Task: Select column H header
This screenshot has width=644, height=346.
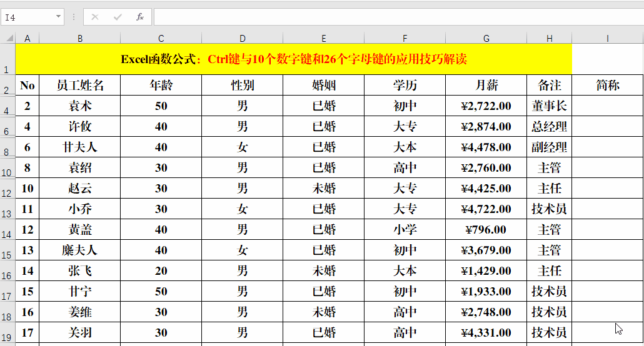Action: click(x=550, y=39)
